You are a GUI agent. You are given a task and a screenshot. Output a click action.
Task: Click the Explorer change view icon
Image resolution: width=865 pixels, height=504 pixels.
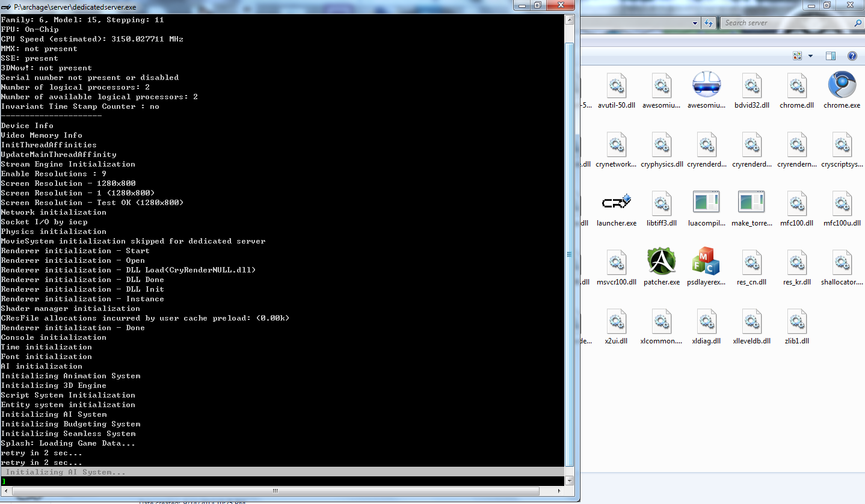click(798, 56)
